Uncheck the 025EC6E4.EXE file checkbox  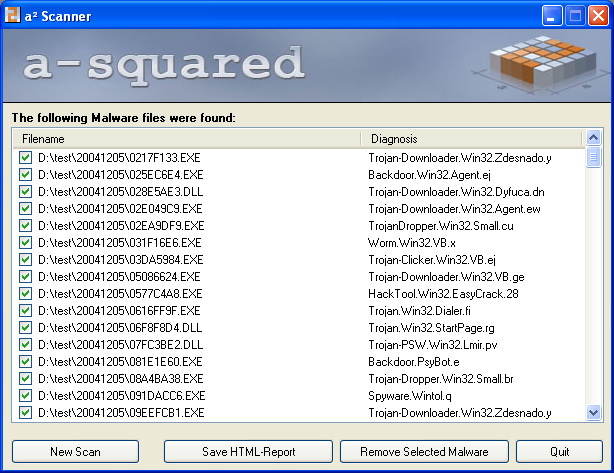click(x=25, y=175)
